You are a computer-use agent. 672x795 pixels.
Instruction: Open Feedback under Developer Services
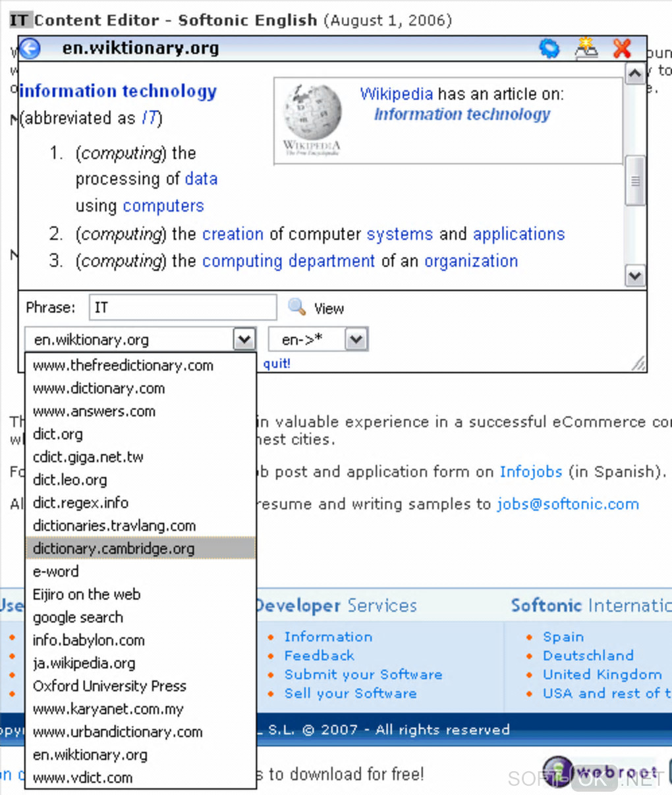pyautogui.click(x=319, y=655)
